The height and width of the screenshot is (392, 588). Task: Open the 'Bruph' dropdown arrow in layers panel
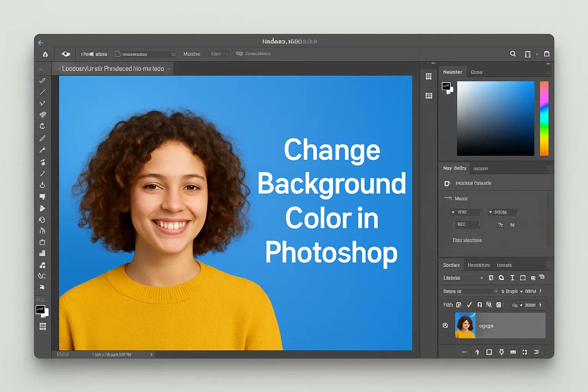pyautogui.click(x=521, y=291)
